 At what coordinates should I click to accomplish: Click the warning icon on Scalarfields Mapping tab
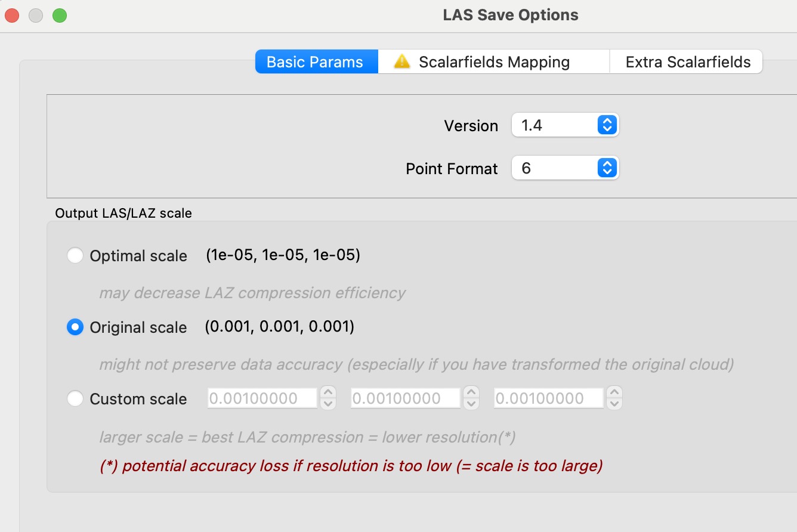click(401, 61)
